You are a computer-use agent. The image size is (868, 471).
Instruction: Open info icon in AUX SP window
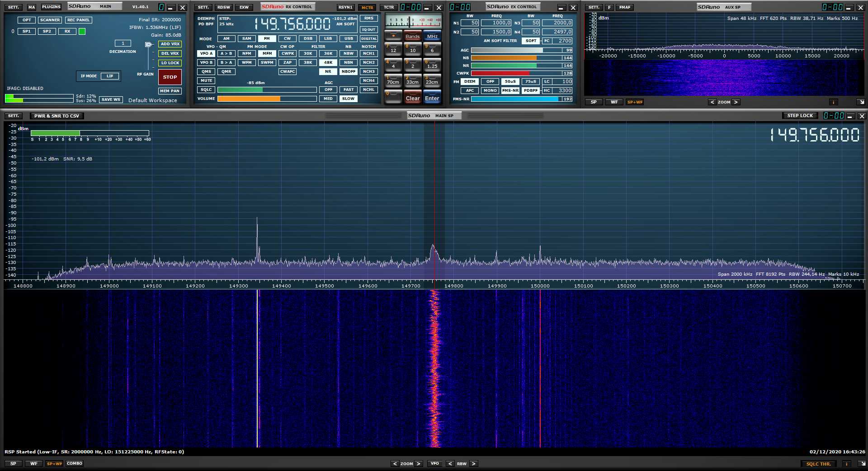click(833, 102)
